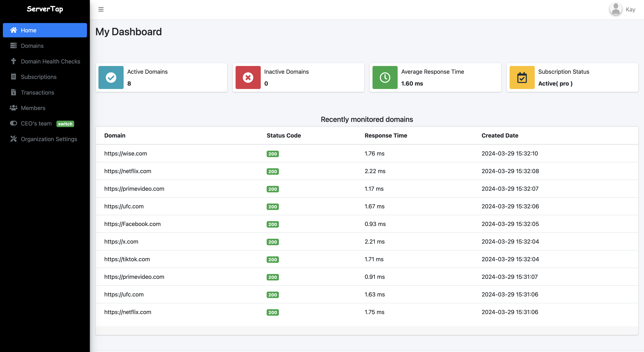The image size is (644, 352).
Task: Click date 2024-03-29 15:32:10
Action: pos(510,153)
